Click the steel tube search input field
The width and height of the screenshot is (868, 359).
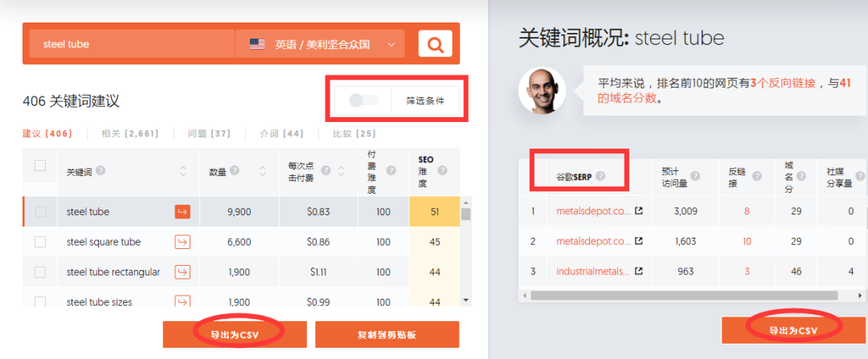tap(132, 43)
